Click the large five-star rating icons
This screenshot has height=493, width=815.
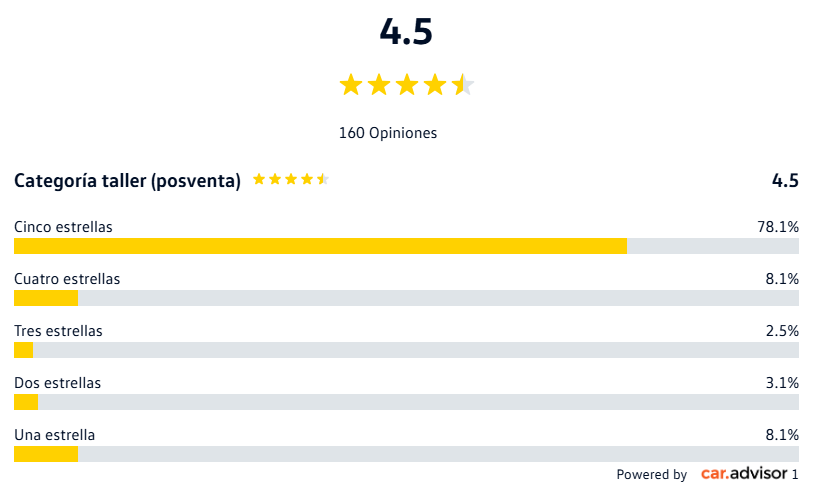click(x=406, y=85)
